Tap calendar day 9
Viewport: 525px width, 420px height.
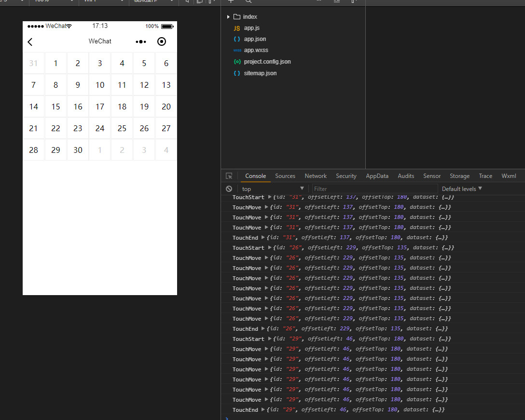[78, 85]
